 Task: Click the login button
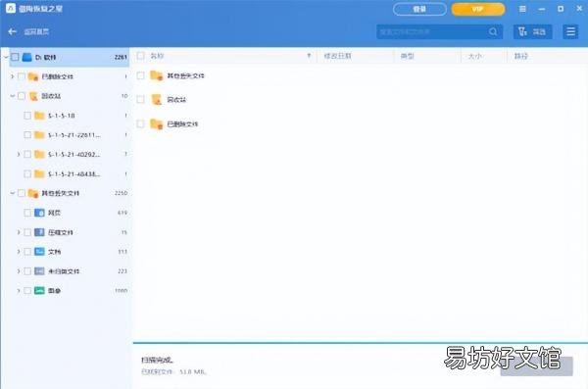[419, 9]
